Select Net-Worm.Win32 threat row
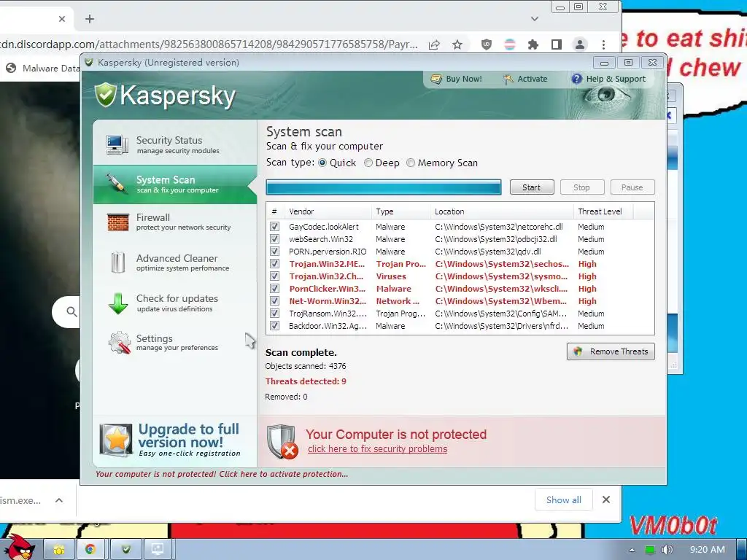Viewport: 747px width, 560px height. [x=460, y=301]
